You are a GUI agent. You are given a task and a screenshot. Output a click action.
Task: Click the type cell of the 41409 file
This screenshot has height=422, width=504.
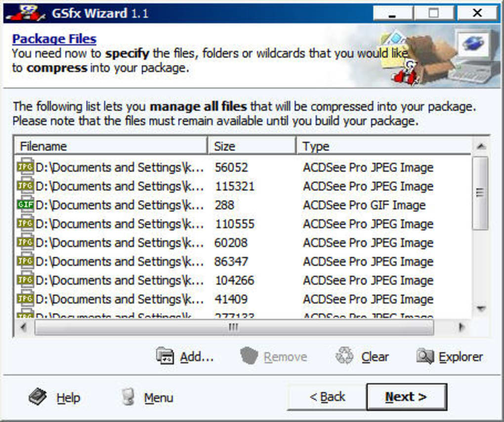coord(368,299)
